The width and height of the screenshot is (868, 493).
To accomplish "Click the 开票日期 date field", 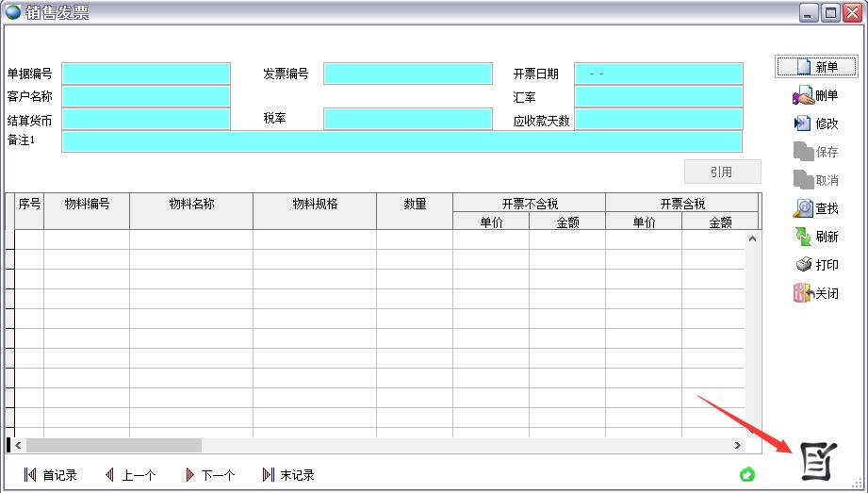I will tap(658, 74).
